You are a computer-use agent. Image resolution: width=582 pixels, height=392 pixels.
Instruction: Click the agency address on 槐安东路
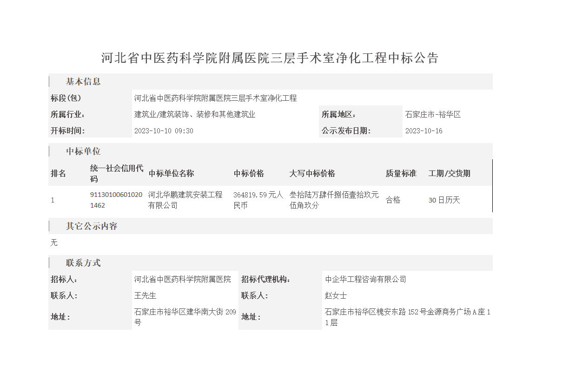click(407, 317)
